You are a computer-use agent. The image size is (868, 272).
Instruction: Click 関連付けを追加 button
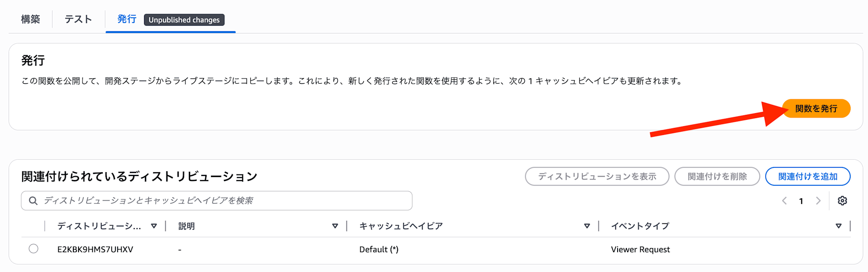807,177
